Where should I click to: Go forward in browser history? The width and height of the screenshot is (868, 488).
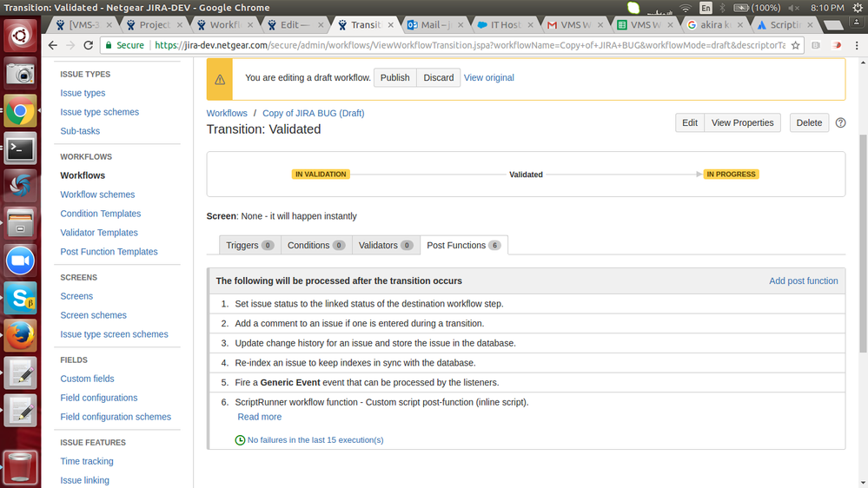pyautogui.click(x=70, y=45)
